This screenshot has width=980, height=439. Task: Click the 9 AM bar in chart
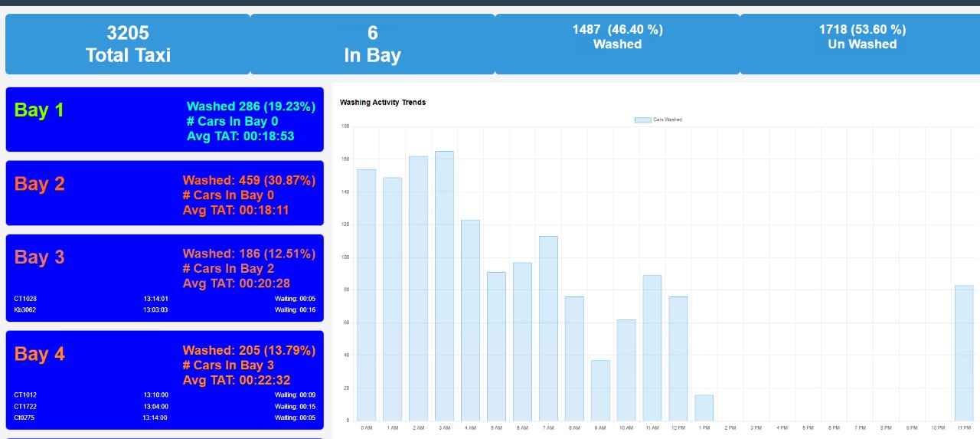point(600,390)
